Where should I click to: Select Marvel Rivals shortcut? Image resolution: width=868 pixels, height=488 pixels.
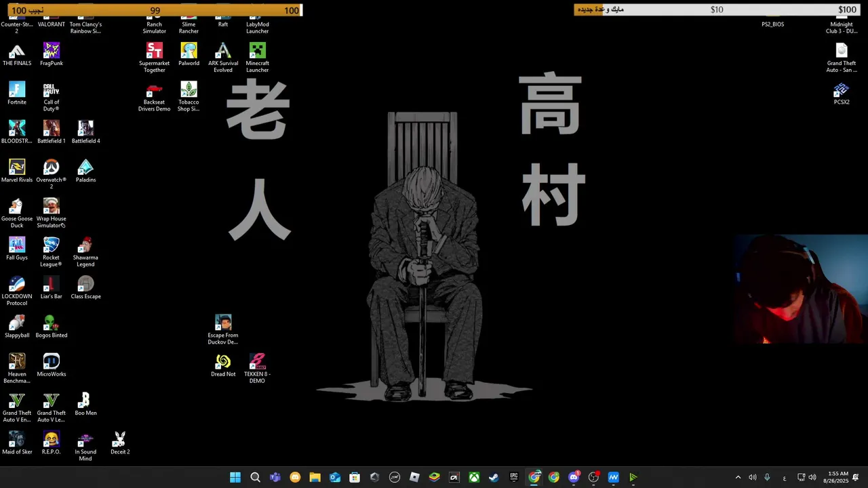17,171
